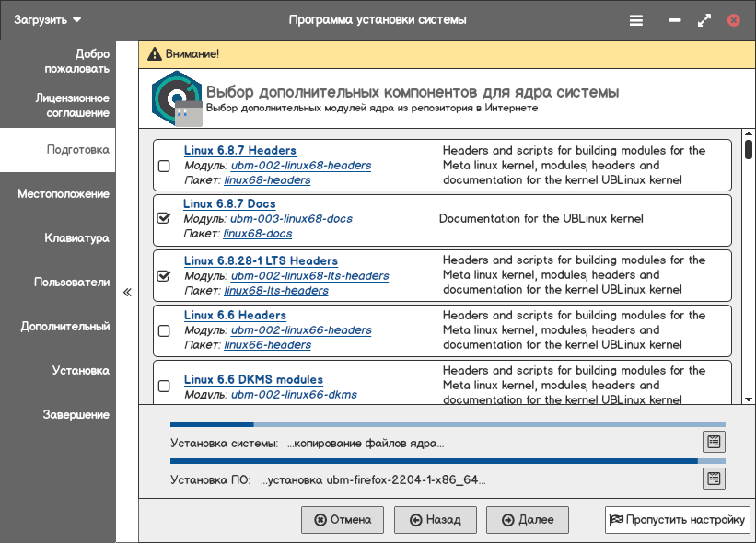Collapse the sidebar with double chevron
756x543 pixels.
tap(127, 293)
